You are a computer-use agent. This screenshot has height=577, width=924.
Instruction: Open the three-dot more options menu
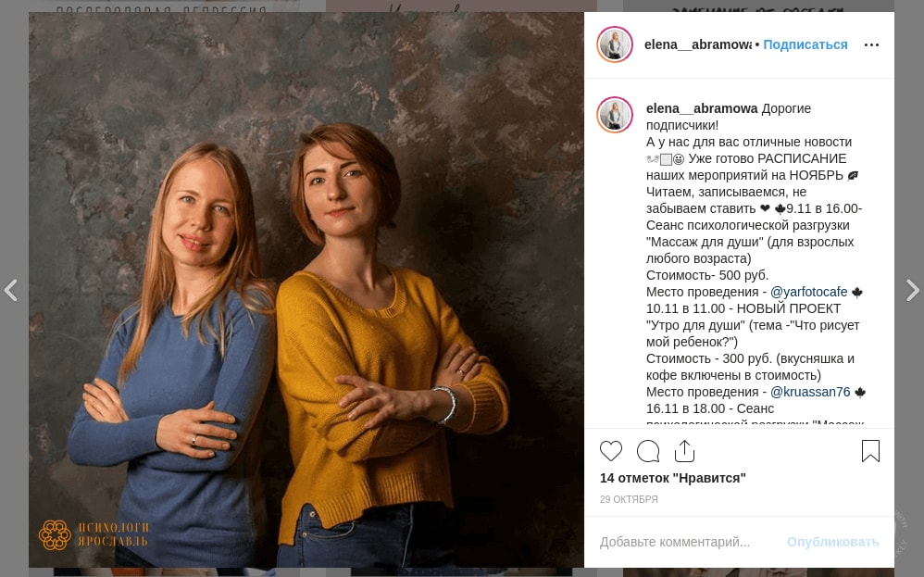[x=871, y=44]
